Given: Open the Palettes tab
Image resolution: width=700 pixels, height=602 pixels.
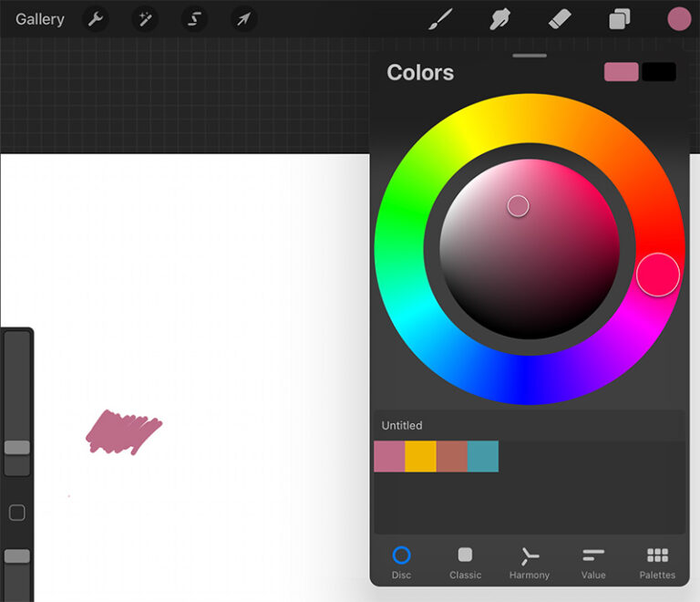Looking at the screenshot, I should 657,562.
